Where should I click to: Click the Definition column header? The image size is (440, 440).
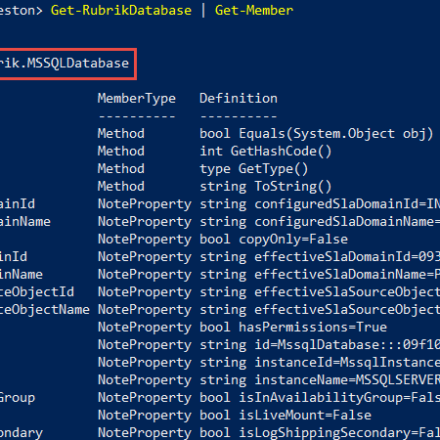238,99
